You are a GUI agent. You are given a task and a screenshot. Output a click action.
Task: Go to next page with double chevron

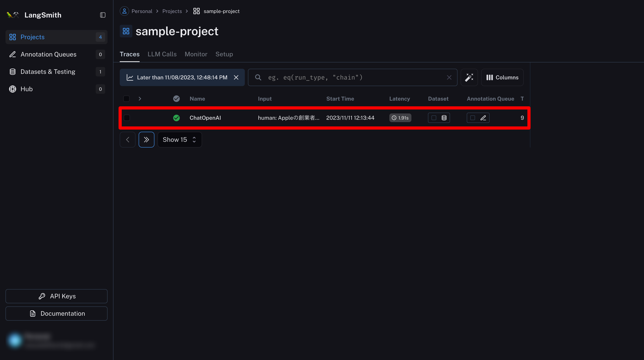point(147,139)
